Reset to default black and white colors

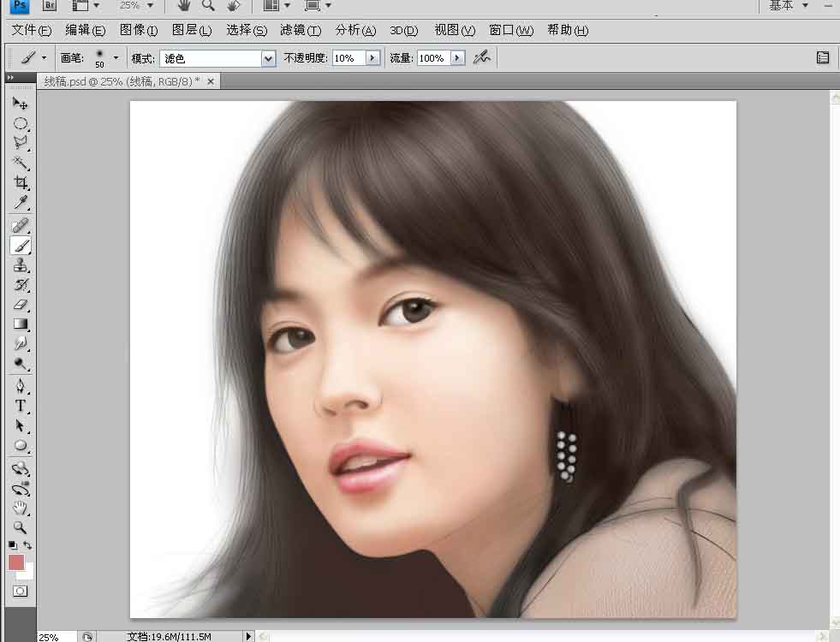point(12,545)
